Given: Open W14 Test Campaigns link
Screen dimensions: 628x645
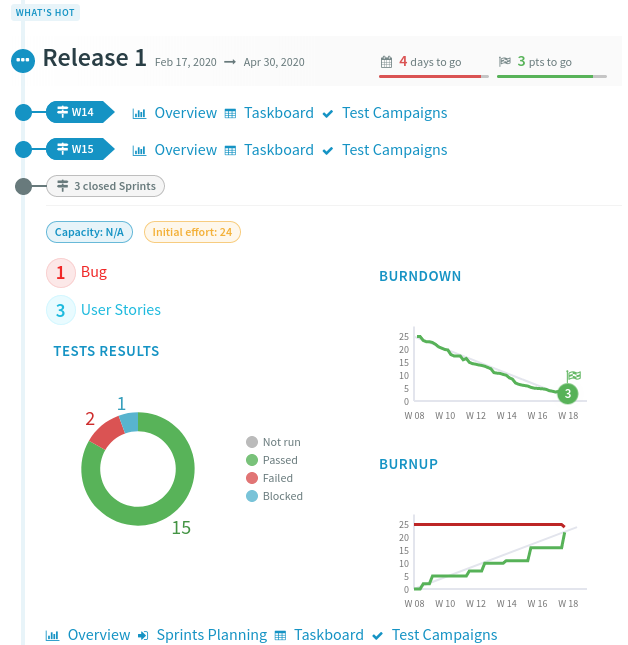Looking at the screenshot, I should point(395,113).
